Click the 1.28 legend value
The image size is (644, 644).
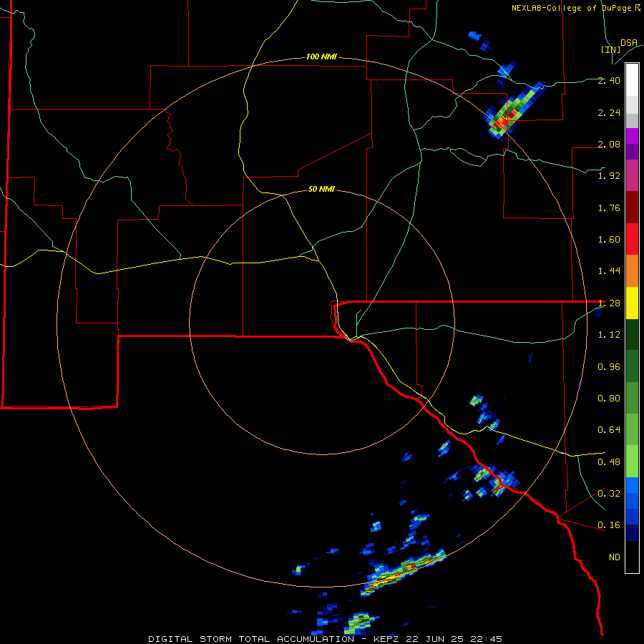click(x=609, y=303)
